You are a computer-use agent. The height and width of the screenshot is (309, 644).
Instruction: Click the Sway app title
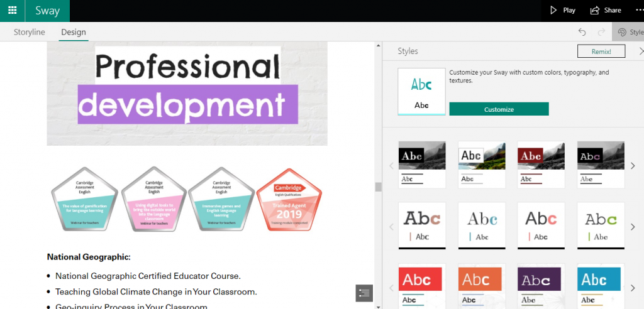click(48, 11)
